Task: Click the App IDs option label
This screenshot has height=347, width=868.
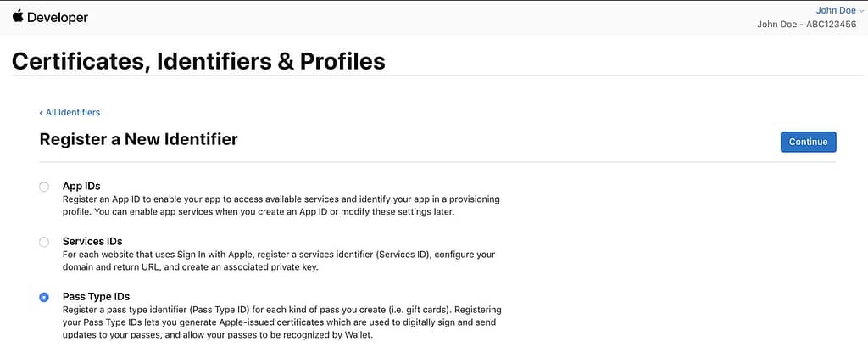Action: (x=81, y=187)
